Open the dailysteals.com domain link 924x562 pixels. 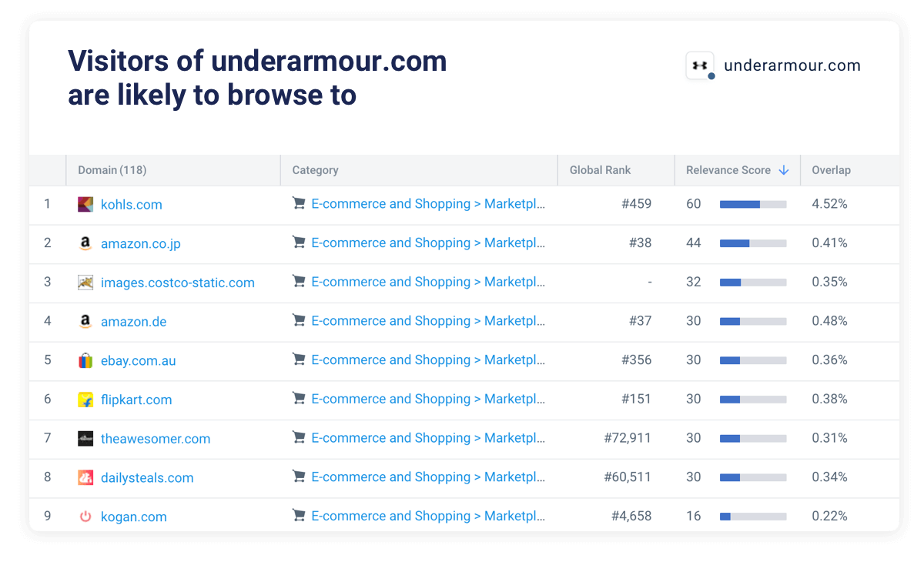click(x=147, y=477)
